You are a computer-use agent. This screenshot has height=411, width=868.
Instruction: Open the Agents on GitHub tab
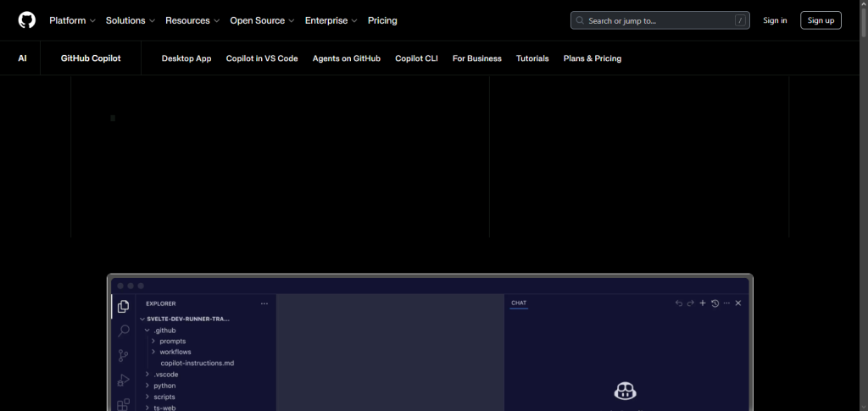(x=347, y=58)
